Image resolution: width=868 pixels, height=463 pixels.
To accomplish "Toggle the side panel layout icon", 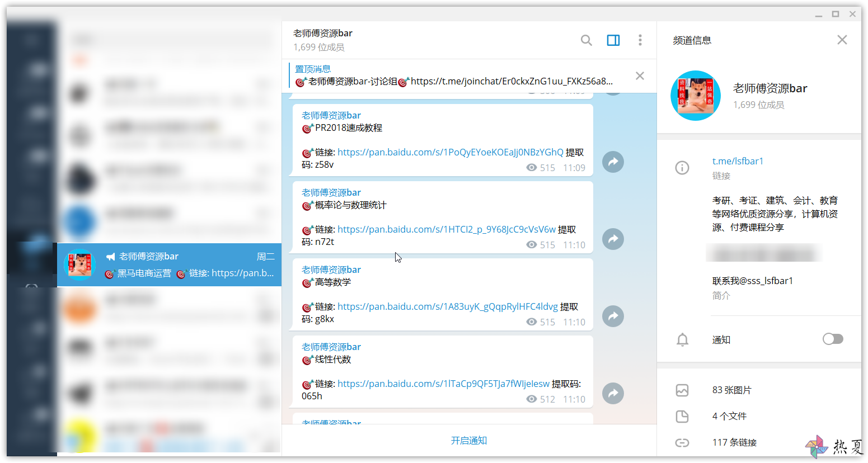I will [x=613, y=40].
